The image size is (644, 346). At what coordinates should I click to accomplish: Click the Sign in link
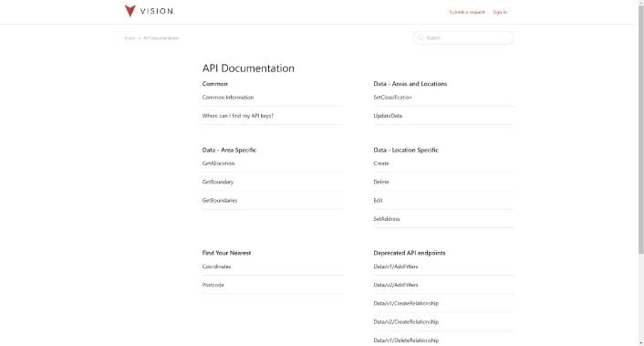pyautogui.click(x=500, y=13)
